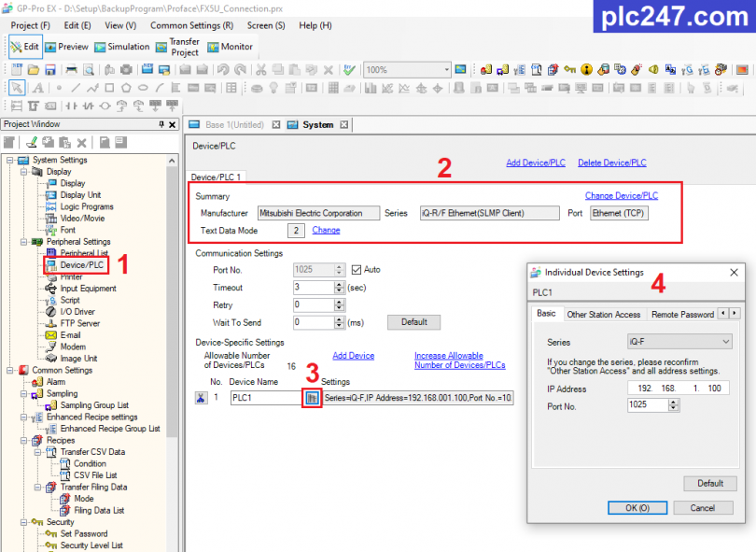Click the IP Address input field
Image resolution: width=756 pixels, height=552 pixels.
(679, 388)
